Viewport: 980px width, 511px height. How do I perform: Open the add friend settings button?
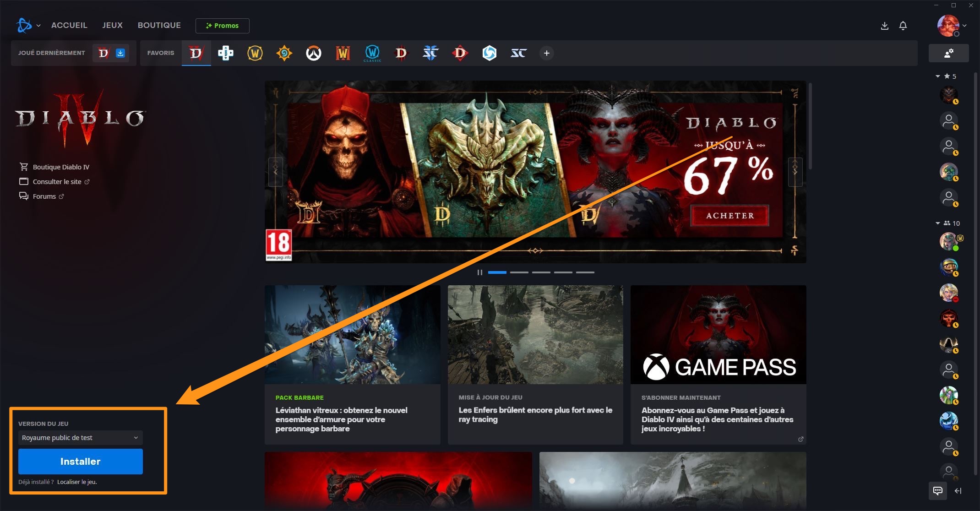point(949,53)
